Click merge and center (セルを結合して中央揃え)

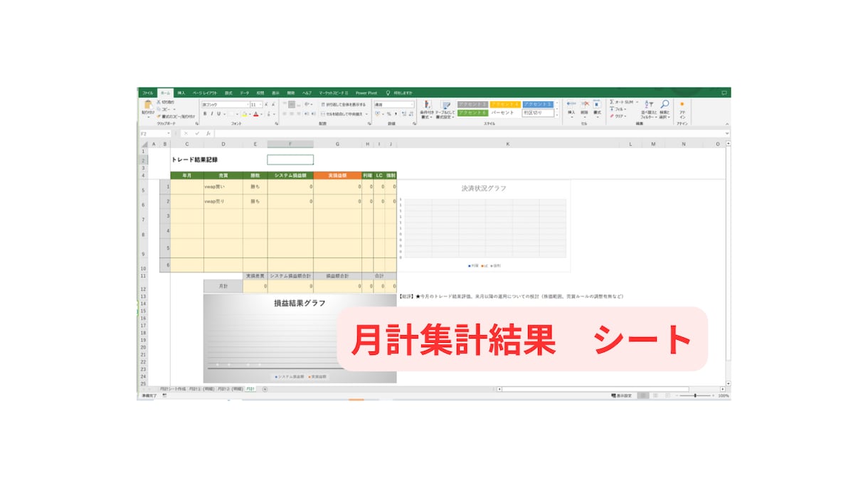point(342,114)
